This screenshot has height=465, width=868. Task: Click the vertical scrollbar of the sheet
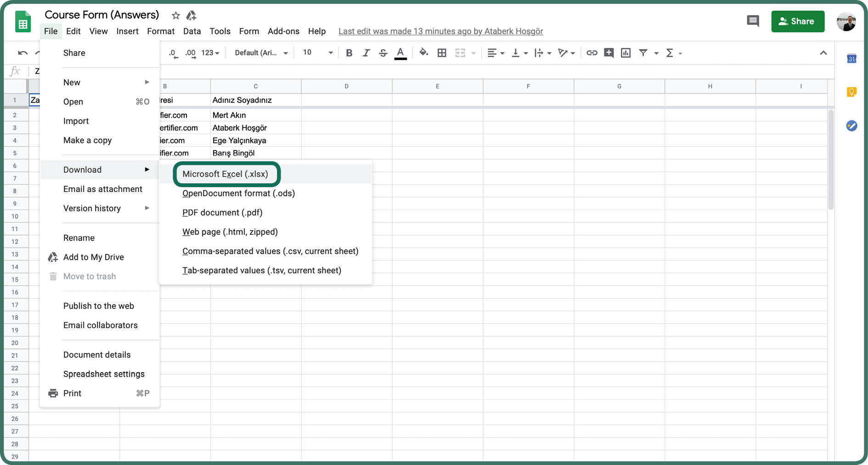click(830, 160)
